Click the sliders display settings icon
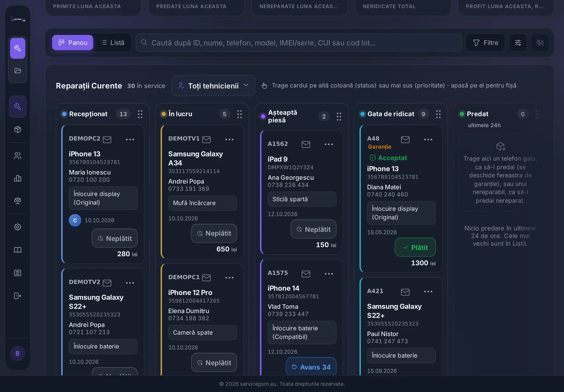564x392 pixels. click(x=518, y=43)
